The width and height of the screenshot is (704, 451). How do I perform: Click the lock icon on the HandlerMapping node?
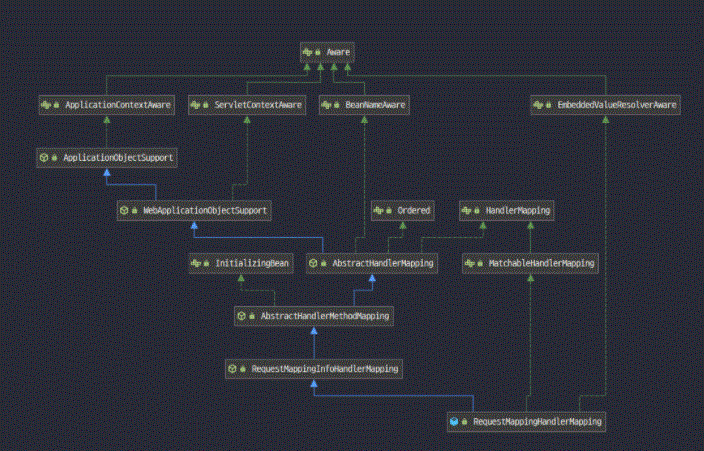click(x=476, y=211)
